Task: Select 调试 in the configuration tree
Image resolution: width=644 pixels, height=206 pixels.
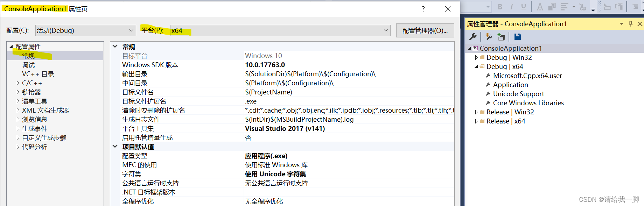Action: pyautogui.click(x=28, y=65)
